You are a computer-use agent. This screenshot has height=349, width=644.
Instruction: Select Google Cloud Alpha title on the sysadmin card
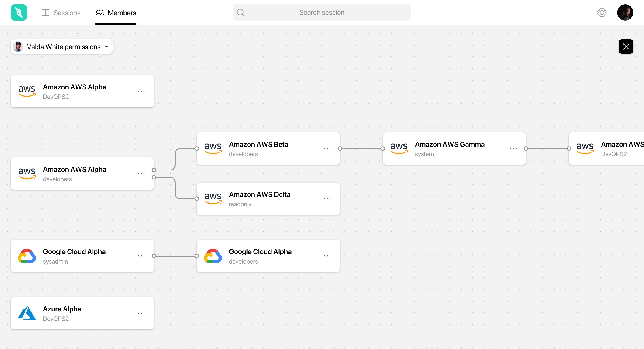74,252
